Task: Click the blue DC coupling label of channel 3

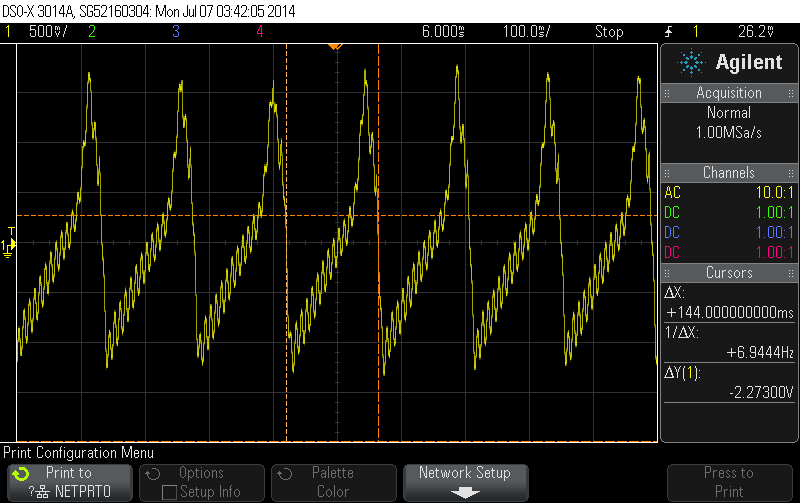Action: tap(672, 232)
